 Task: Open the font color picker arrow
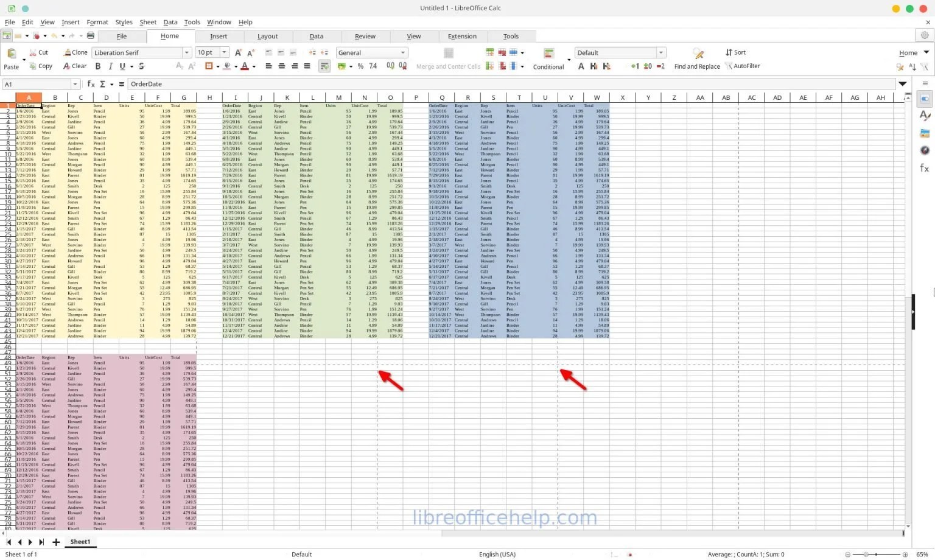(254, 66)
